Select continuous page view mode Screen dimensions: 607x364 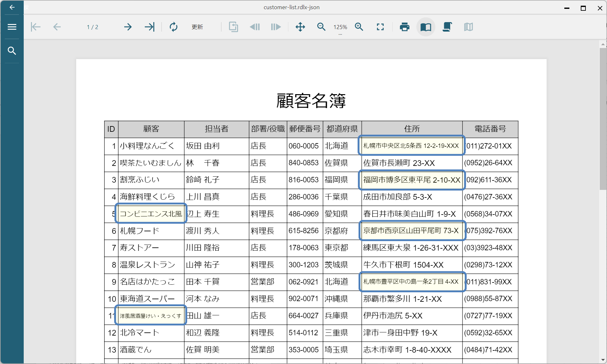click(x=447, y=27)
